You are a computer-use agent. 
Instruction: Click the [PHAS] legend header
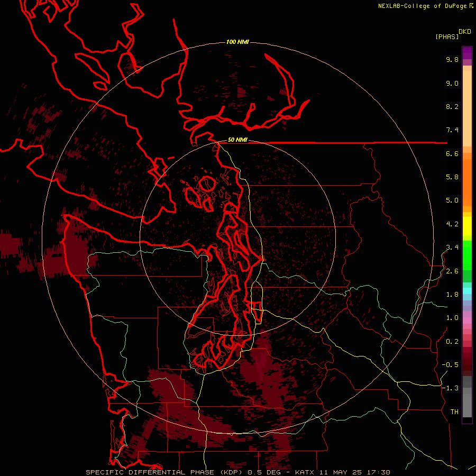[x=447, y=36]
